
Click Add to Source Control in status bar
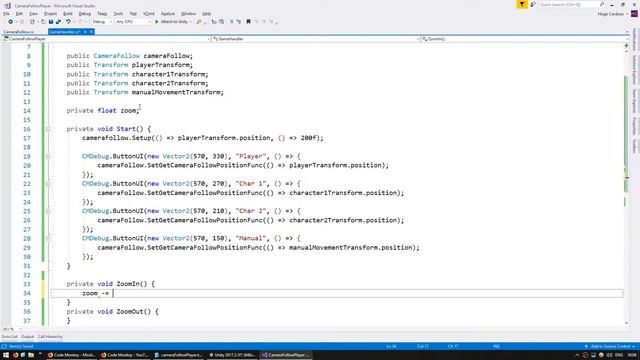(x=610, y=347)
